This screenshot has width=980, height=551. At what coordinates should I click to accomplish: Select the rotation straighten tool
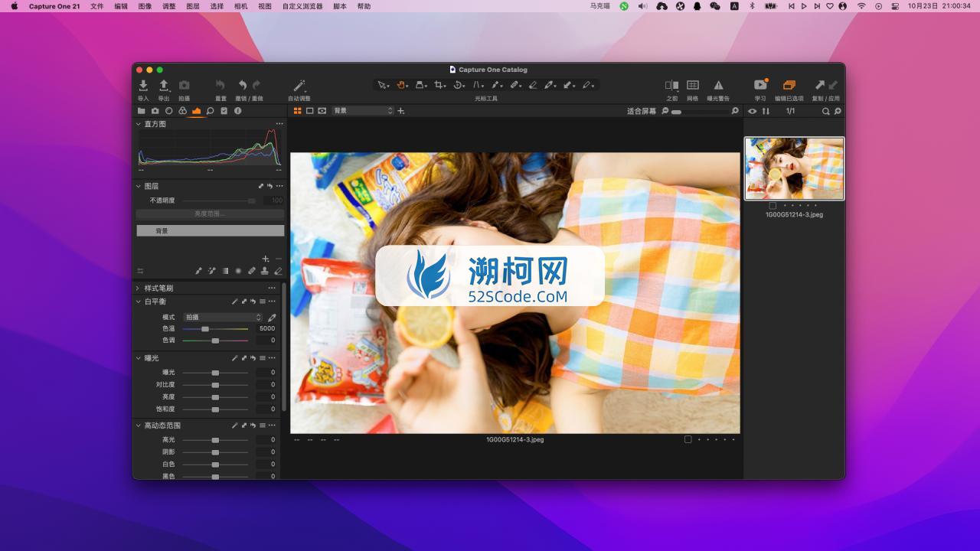coord(458,85)
